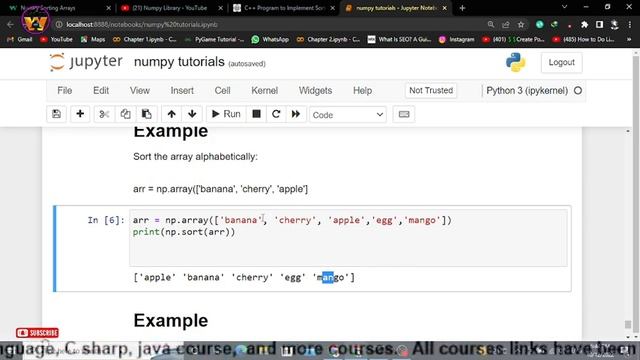Open the browser zoom magnifier icon
The image size is (640, 360).
pyautogui.click(x=491, y=24)
